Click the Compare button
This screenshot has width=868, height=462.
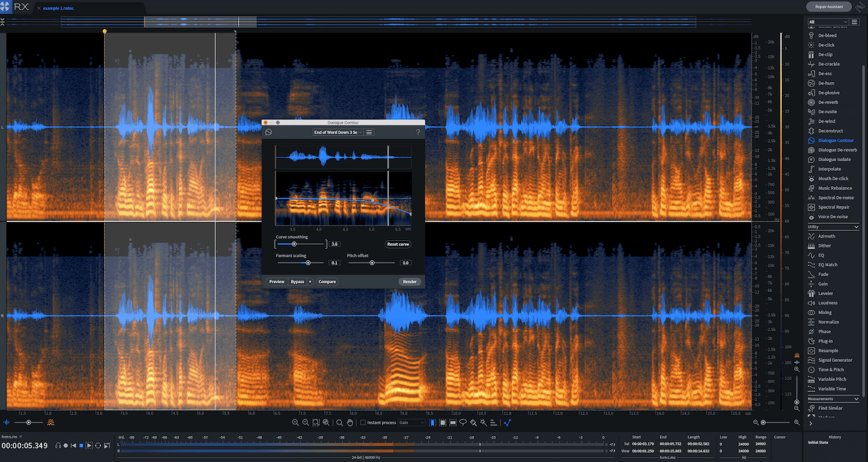pos(327,282)
